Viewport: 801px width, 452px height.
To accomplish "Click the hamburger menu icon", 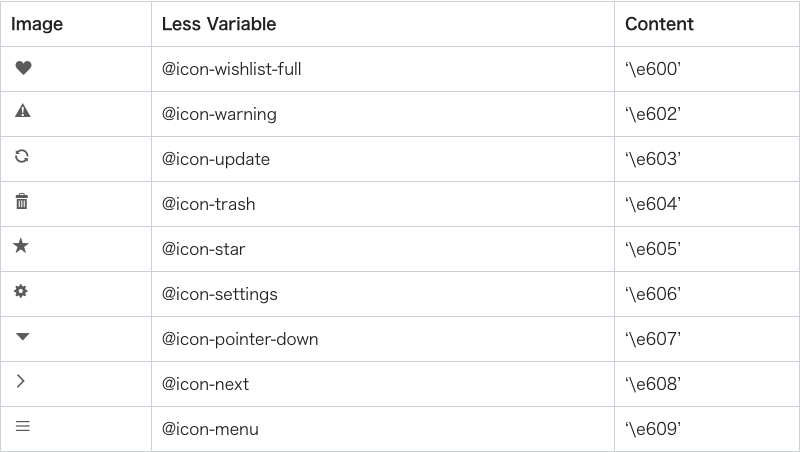I will click(x=23, y=426).
